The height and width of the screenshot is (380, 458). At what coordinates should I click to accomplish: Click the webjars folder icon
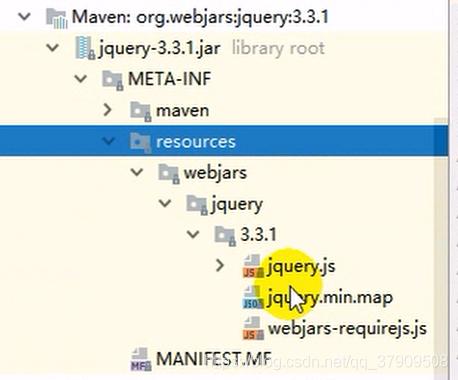[169, 174]
